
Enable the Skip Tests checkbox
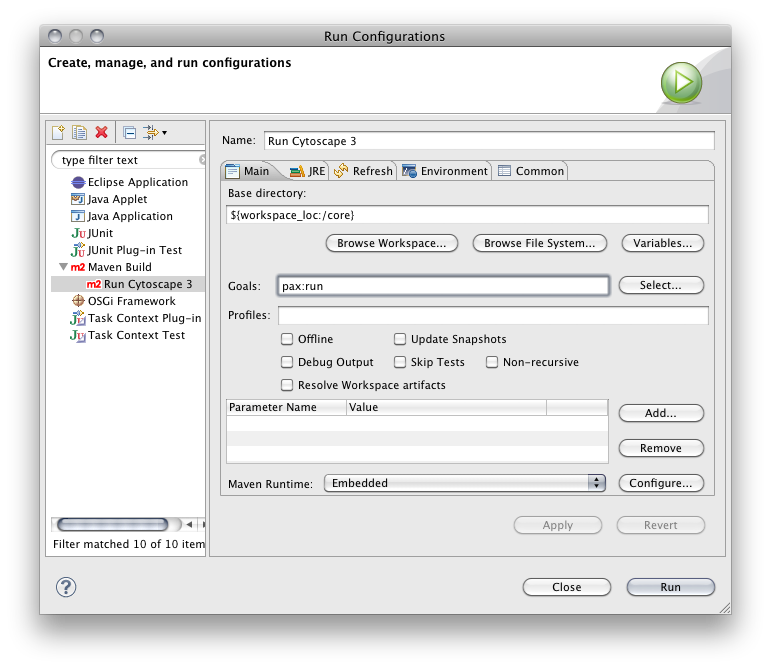pyautogui.click(x=400, y=362)
